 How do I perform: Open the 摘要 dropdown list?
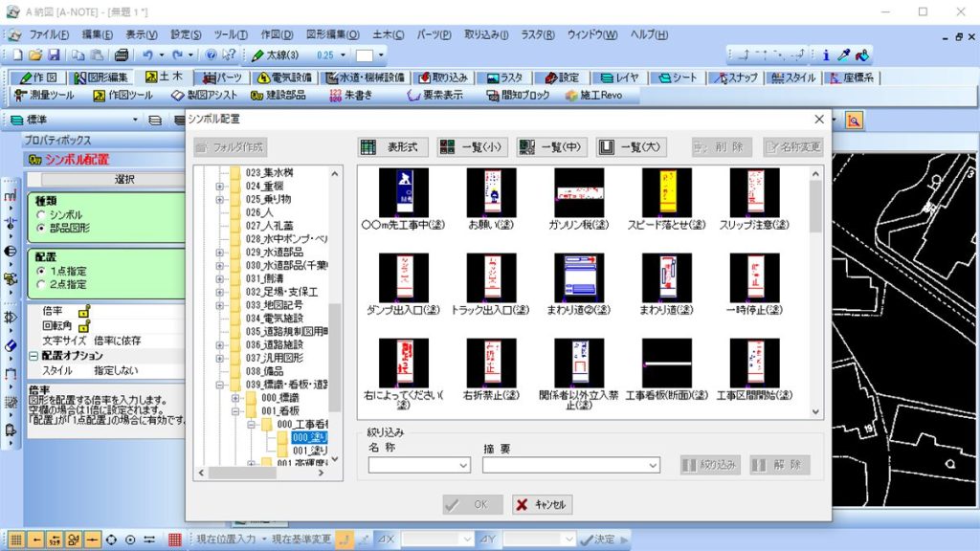click(x=651, y=465)
